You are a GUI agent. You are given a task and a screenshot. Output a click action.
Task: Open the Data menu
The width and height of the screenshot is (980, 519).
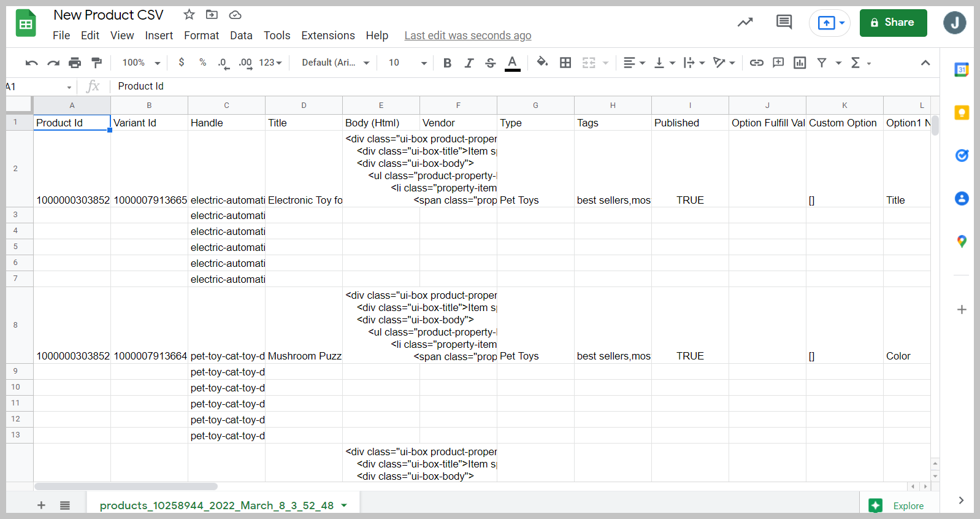pos(241,36)
